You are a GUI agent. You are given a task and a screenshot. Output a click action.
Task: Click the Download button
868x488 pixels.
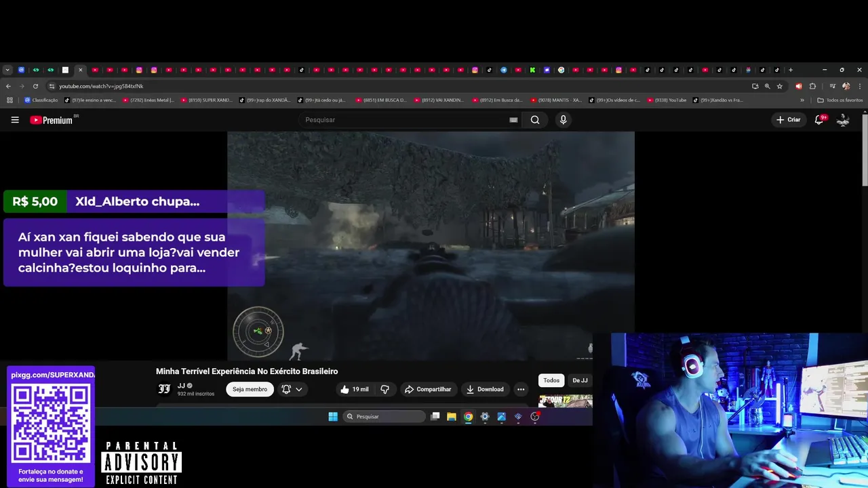[x=485, y=389]
